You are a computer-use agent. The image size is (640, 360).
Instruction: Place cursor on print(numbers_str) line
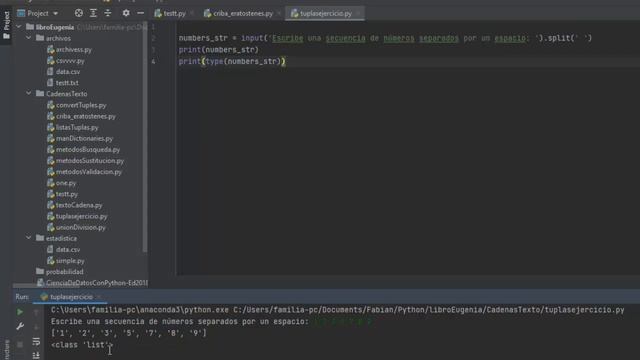tap(218, 49)
